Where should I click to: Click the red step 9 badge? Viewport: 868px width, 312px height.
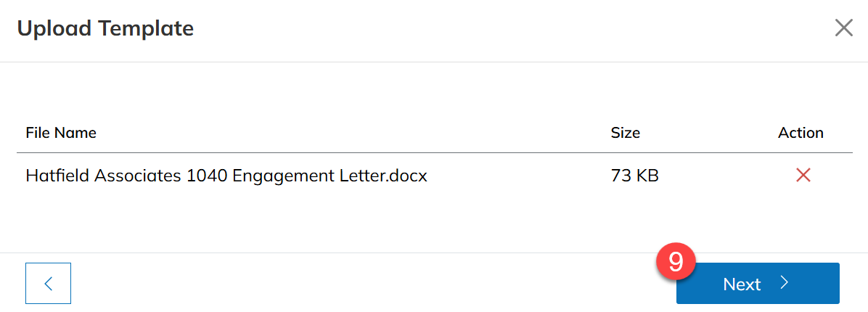pos(676,260)
